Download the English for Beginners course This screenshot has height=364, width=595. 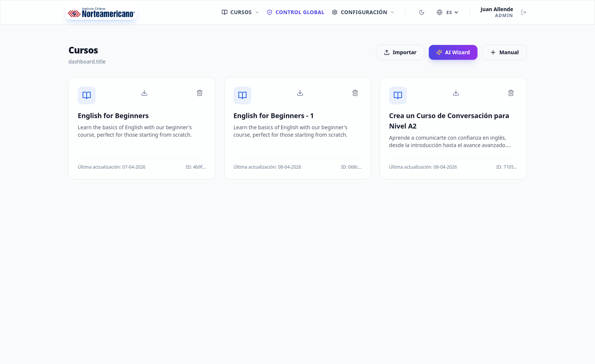tap(144, 93)
